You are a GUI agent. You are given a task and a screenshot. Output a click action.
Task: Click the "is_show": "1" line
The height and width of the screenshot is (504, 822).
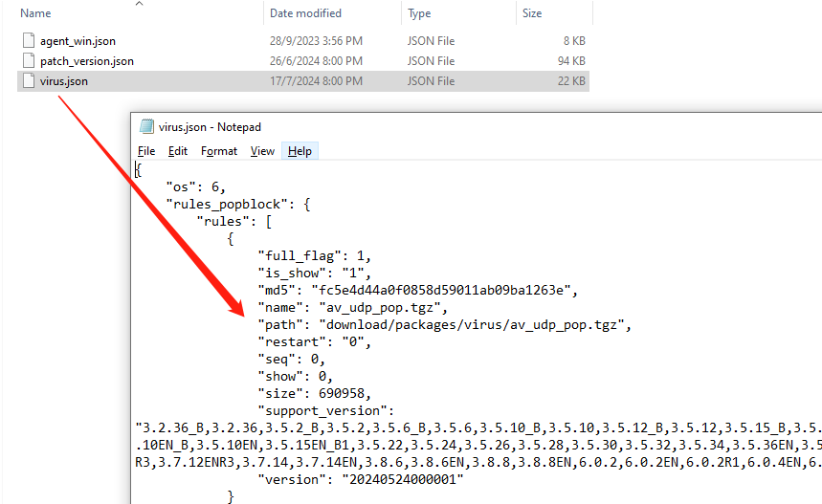click(x=314, y=273)
